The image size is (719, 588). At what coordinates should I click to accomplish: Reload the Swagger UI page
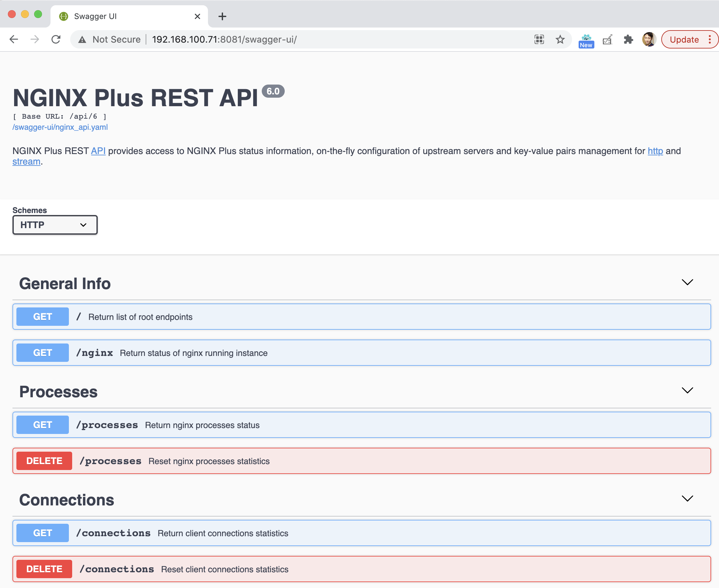56,39
